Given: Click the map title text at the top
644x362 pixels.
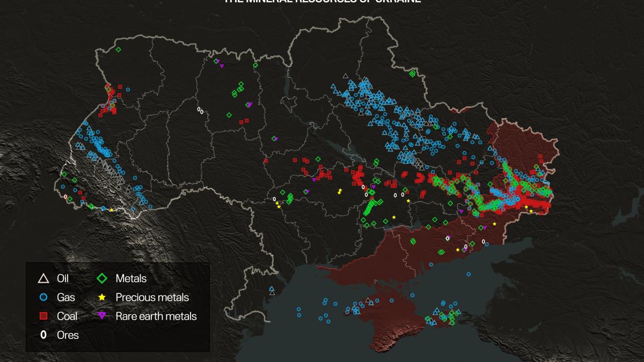Looking at the screenshot, I should [x=322, y=2].
